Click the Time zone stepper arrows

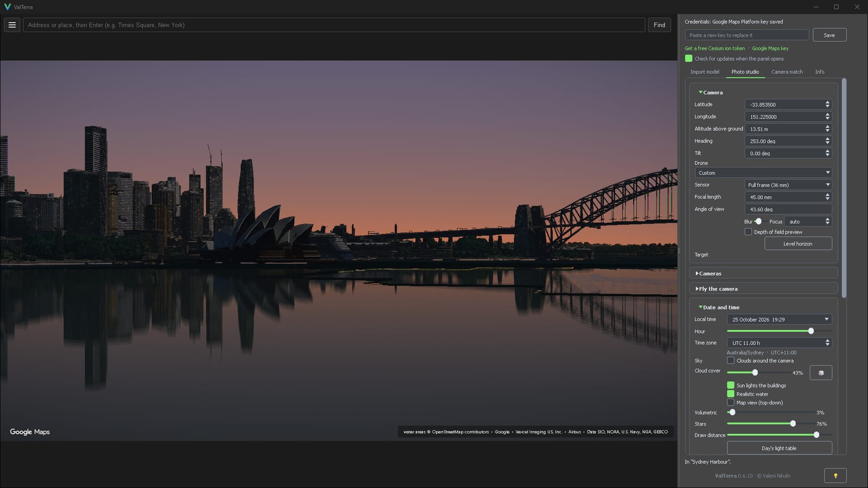tap(827, 343)
